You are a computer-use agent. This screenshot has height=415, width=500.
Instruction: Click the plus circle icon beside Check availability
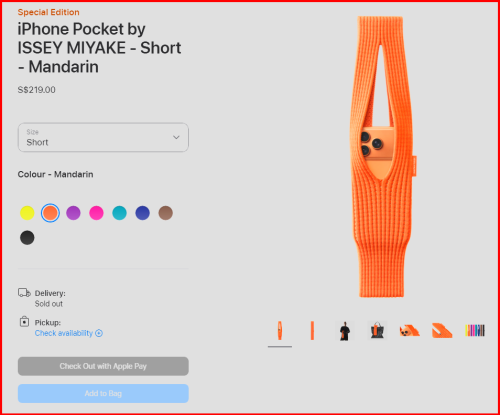pyautogui.click(x=99, y=333)
